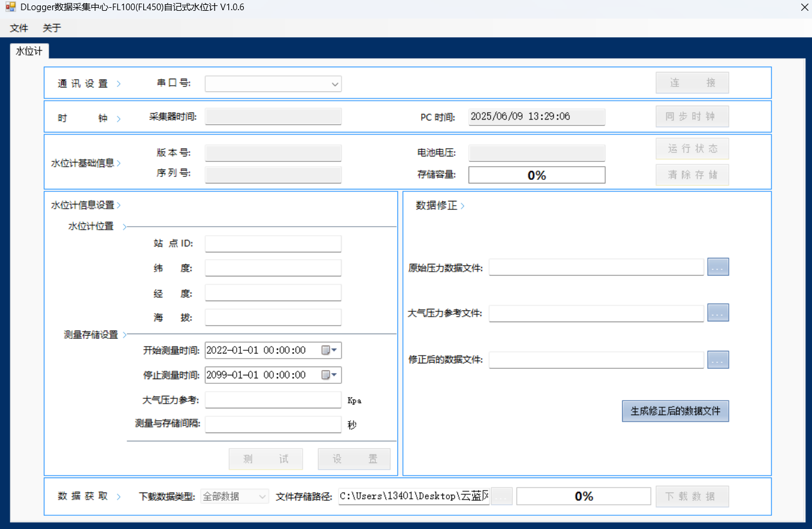The width and height of the screenshot is (812, 529).
Task: Click the PC 时间 field
Action: point(537,116)
